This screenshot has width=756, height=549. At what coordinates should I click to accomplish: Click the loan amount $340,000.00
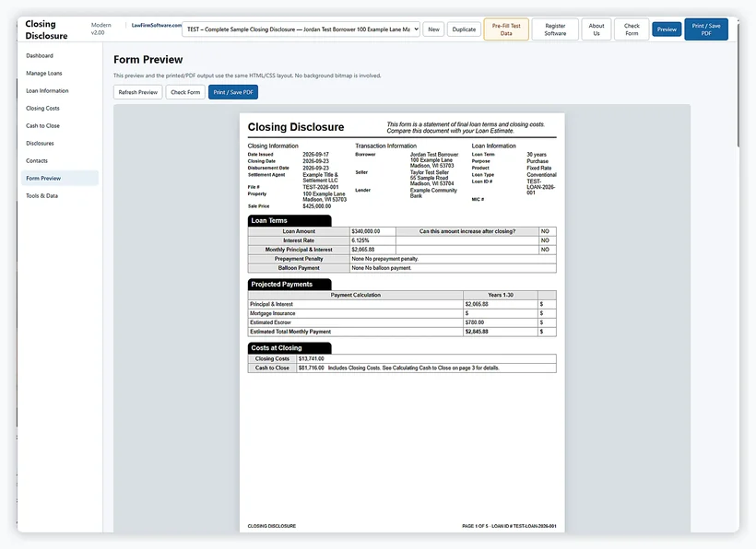tap(365, 231)
